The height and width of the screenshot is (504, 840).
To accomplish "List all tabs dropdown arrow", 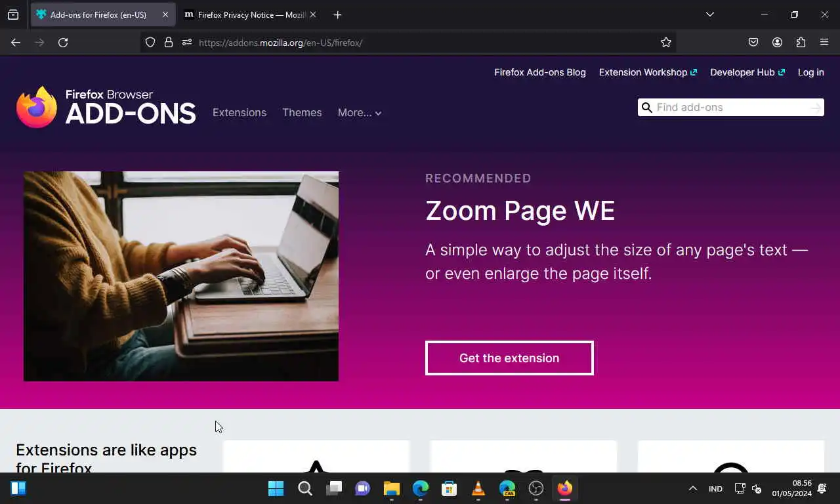I will click(x=709, y=14).
